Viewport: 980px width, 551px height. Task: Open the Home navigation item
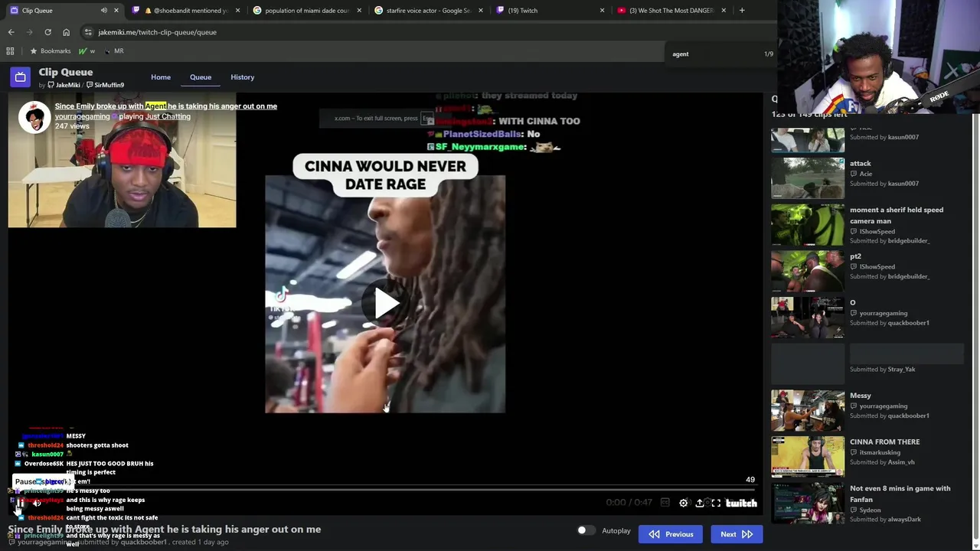(x=161, y=77)
